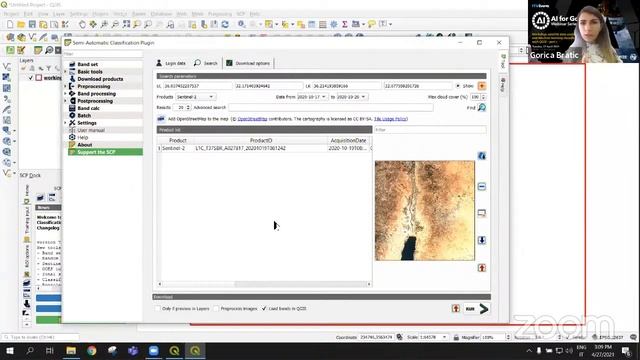This screenshot has height=360, width=640.
Task: Open the Products Sentinel-2 dropdown
Action: click(x=196, y=97)
